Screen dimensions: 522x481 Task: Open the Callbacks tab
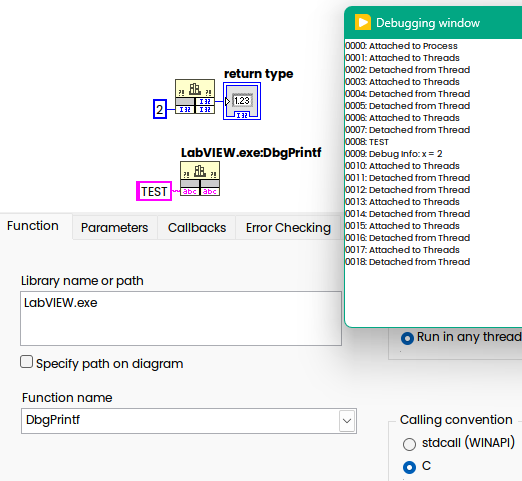click(x=197, y=228)
